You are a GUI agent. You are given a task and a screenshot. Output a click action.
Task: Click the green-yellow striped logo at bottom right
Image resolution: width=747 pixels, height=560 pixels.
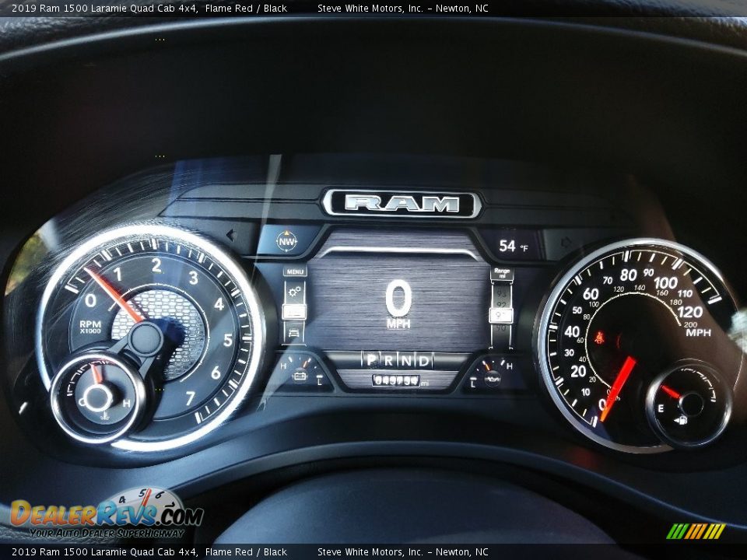pos(696,531)
